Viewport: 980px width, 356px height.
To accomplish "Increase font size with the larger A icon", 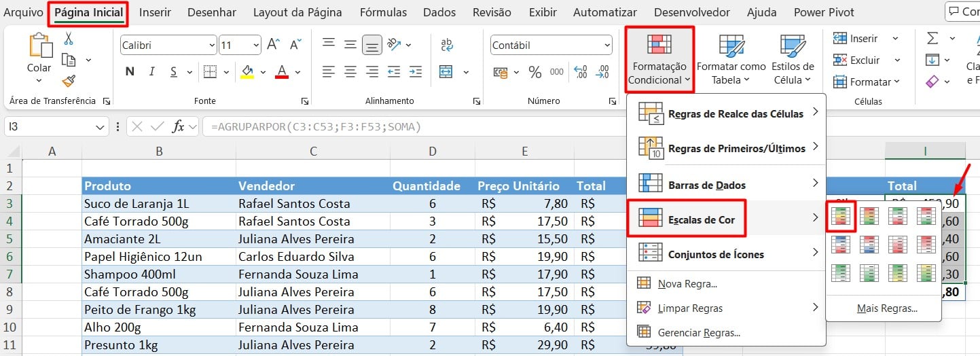I will (273, 45).
